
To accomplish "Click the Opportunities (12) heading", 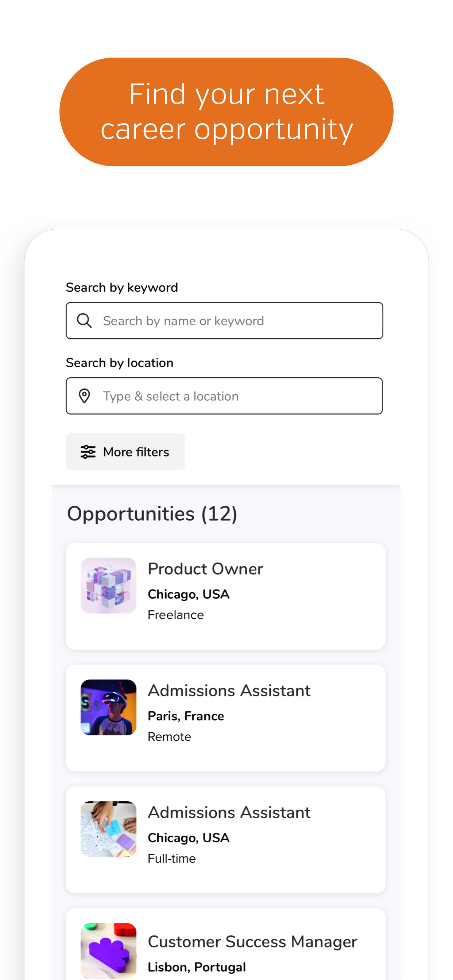I will click(152, 514).
